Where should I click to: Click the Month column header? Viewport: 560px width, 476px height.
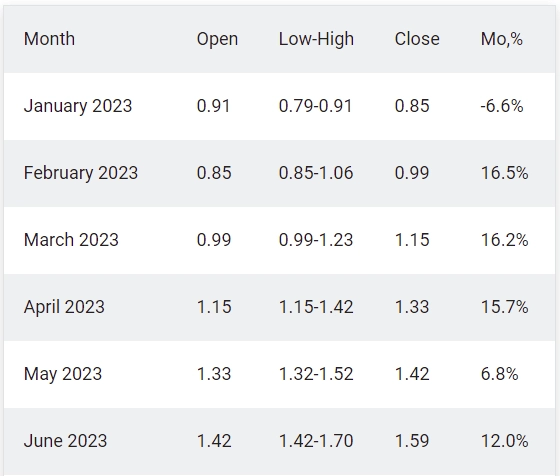pyautogui.click(x=49, y=39)
